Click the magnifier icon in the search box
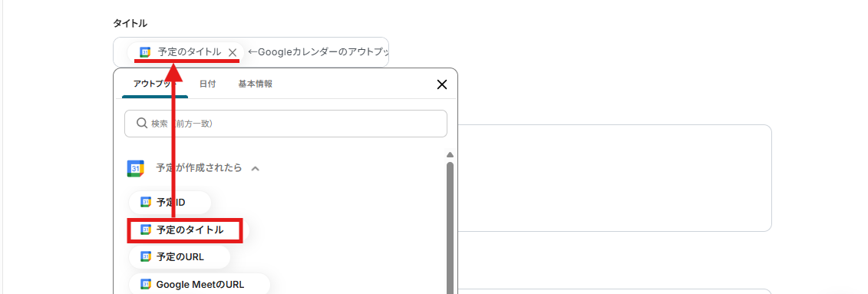868x294 pixels. (142, 124)
